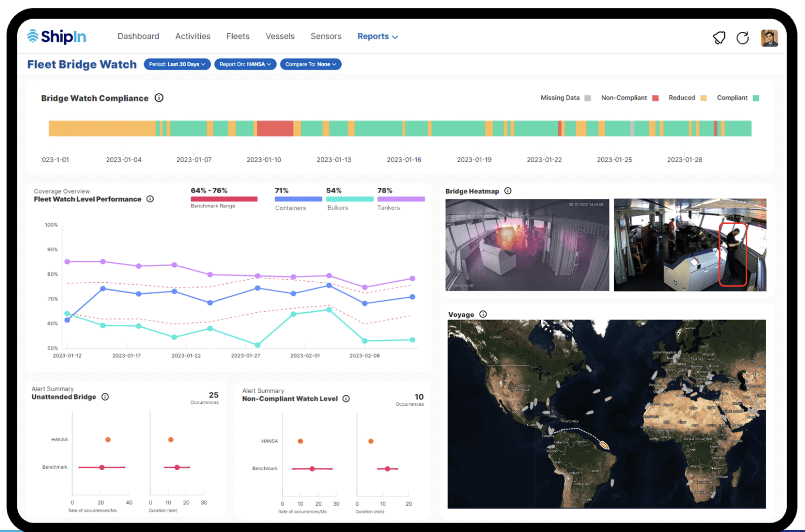Refresh the dashboard using the reload icon
The width and height of the screenshot is (805, 532).
point(743,37)
